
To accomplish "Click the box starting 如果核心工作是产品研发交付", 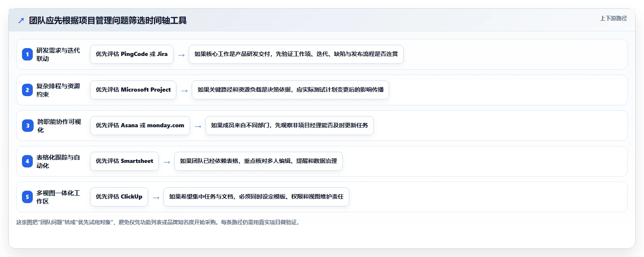I will click(x=296, y=54).
